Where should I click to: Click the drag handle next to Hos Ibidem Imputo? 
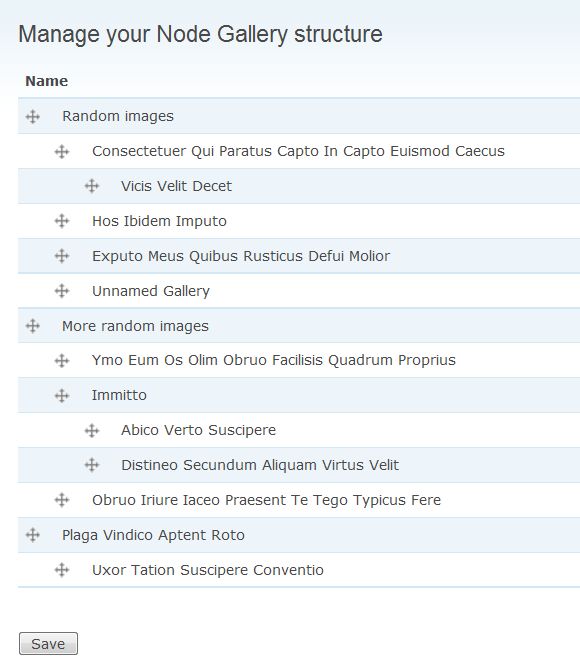[x=62, y=221]
